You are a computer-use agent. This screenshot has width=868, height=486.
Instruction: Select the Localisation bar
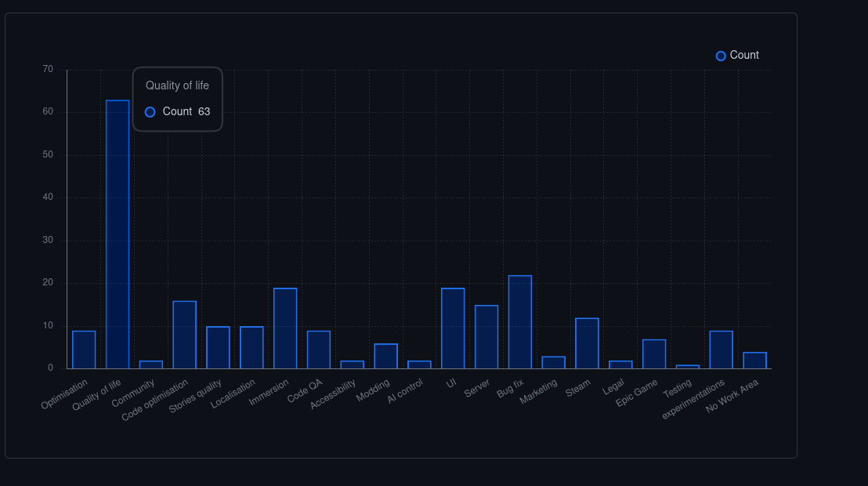251,347
